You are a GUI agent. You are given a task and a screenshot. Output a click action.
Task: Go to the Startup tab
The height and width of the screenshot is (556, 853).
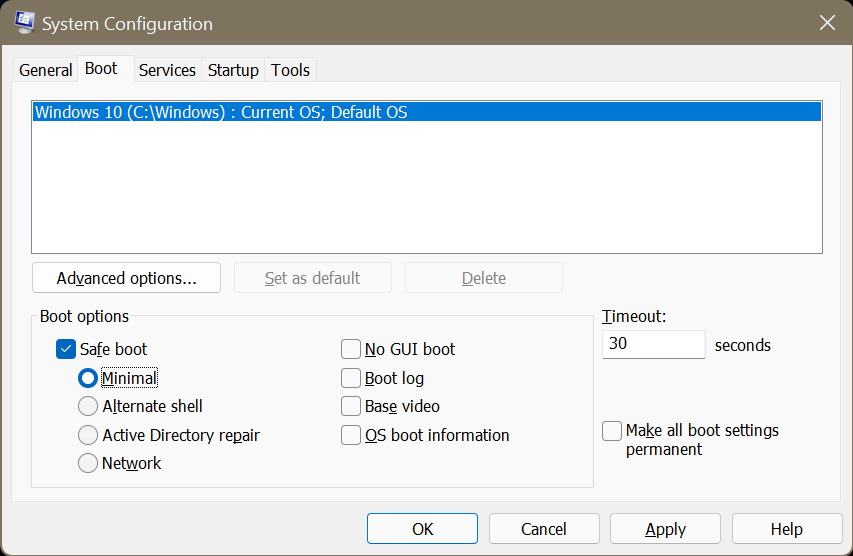233,70
